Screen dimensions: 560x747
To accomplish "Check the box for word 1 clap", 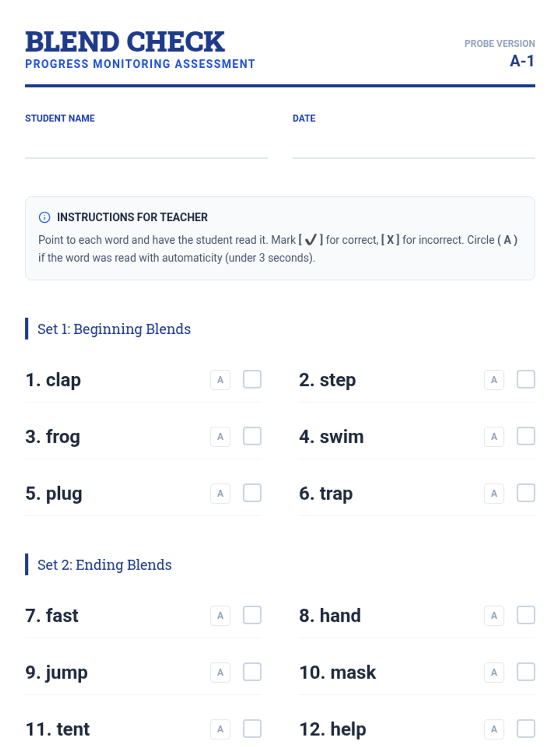I will [252, 380].
